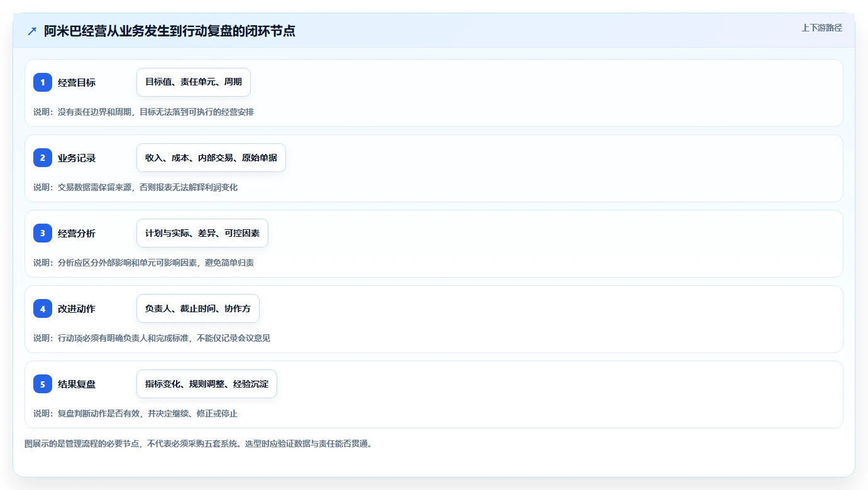Select the 计划与实际、差异、可控因素 chip

[202, 233]
